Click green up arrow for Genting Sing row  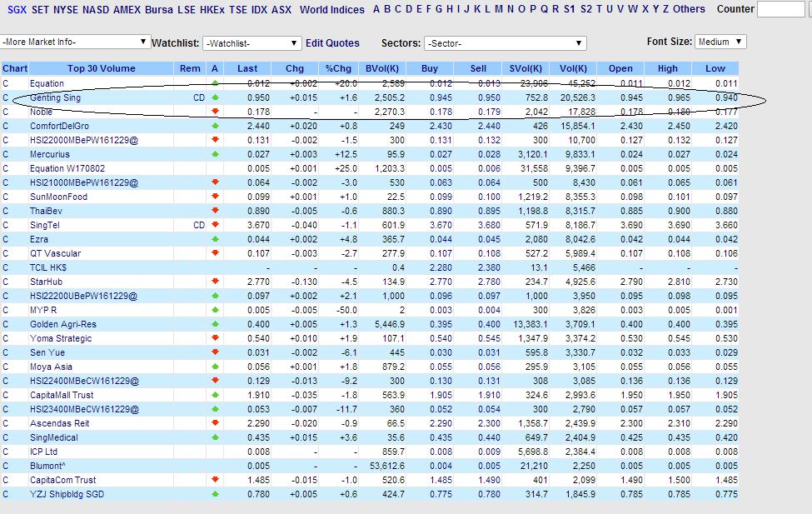[216, 97]
